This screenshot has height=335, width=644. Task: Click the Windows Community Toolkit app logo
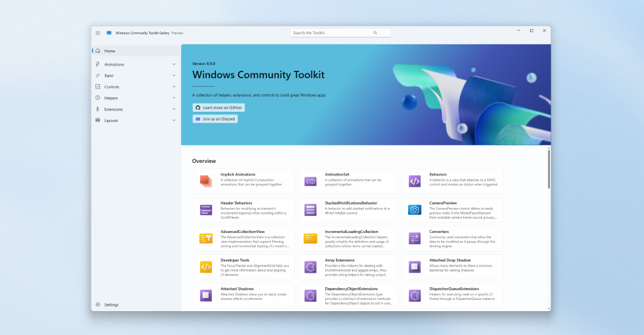[x=109, y=33]
